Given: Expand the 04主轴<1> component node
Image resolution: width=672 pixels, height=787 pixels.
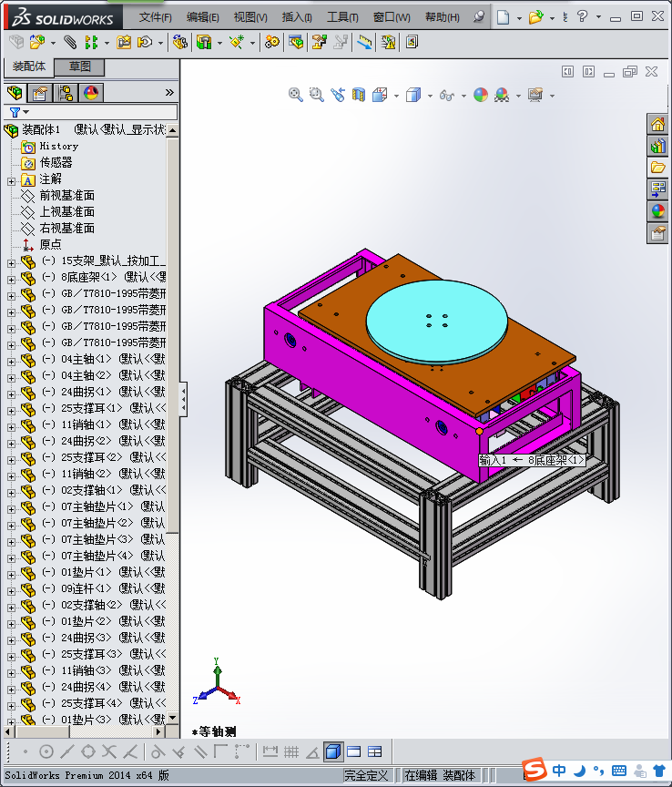Looking at the screenshot, I should pyautogui.click(x=12, y=362).
